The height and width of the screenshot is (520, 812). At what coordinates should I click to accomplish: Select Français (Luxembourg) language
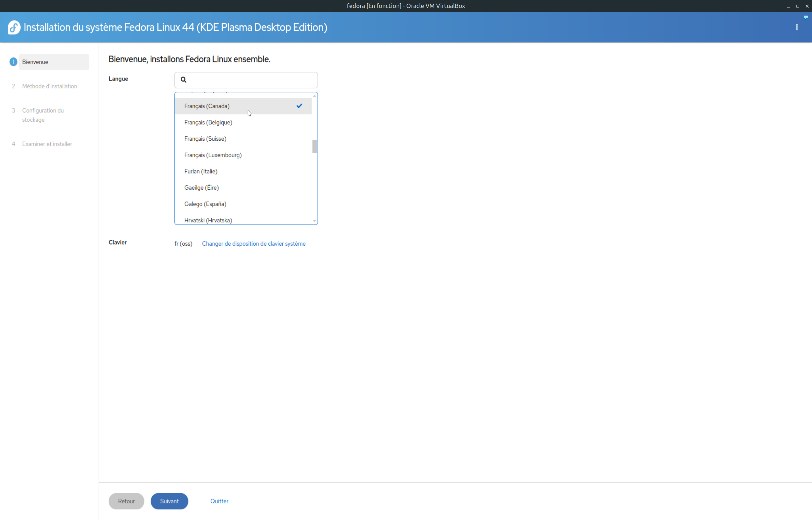click(243, 155)
